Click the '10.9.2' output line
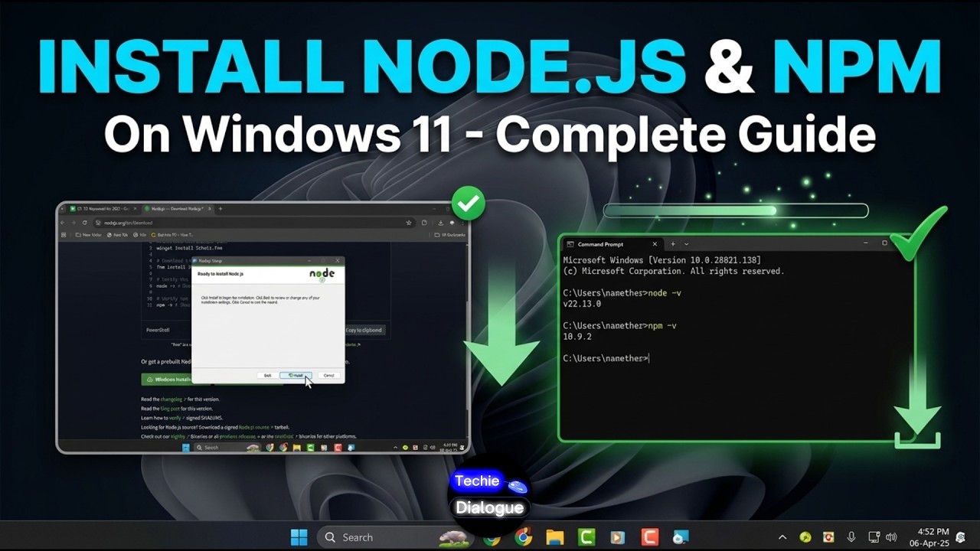 tap(577, 337)
